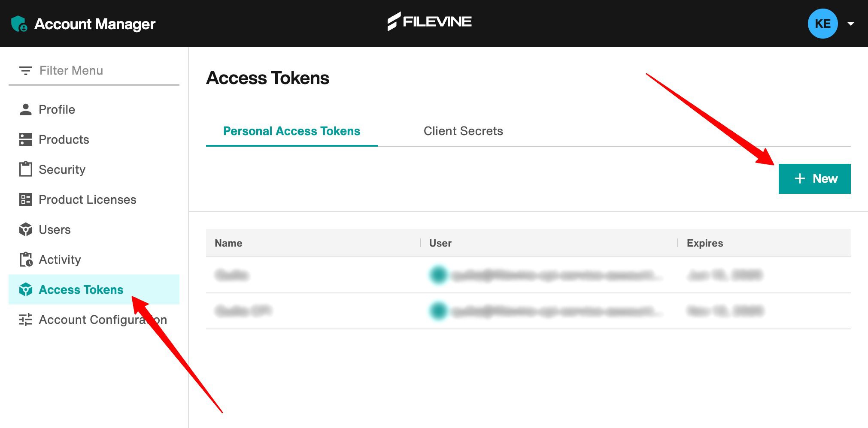Expand the dropdown arrow beside the KE avatar
This screenshot has width=868, height=428.
click(851, 24)
